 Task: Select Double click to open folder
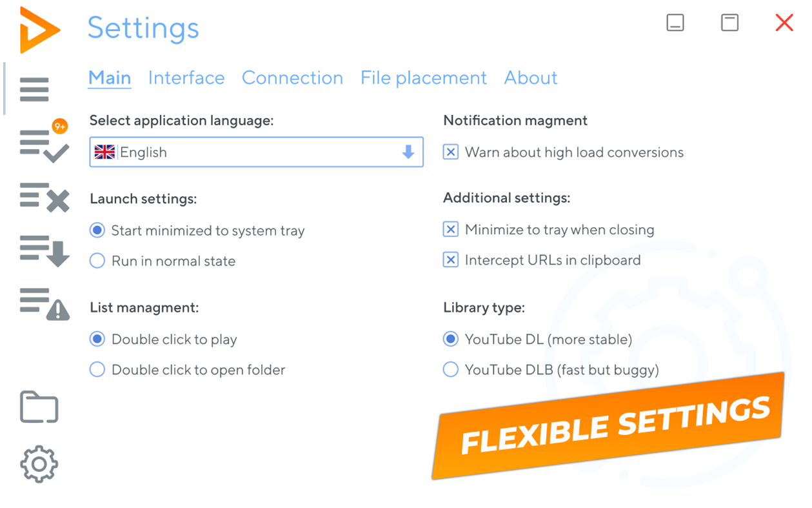pyautogui.click(x=97, y=369)
